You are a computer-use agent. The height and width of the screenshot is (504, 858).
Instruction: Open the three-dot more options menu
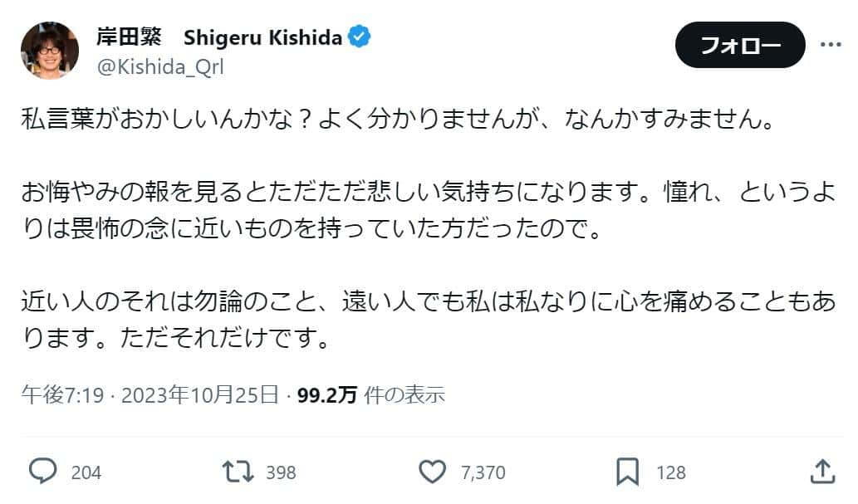click(831, 44)
